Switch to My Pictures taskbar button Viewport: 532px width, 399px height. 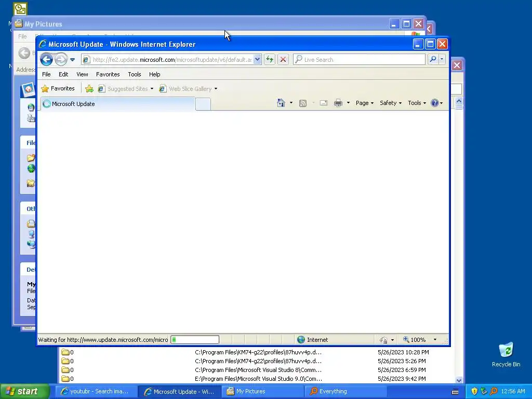262,391
